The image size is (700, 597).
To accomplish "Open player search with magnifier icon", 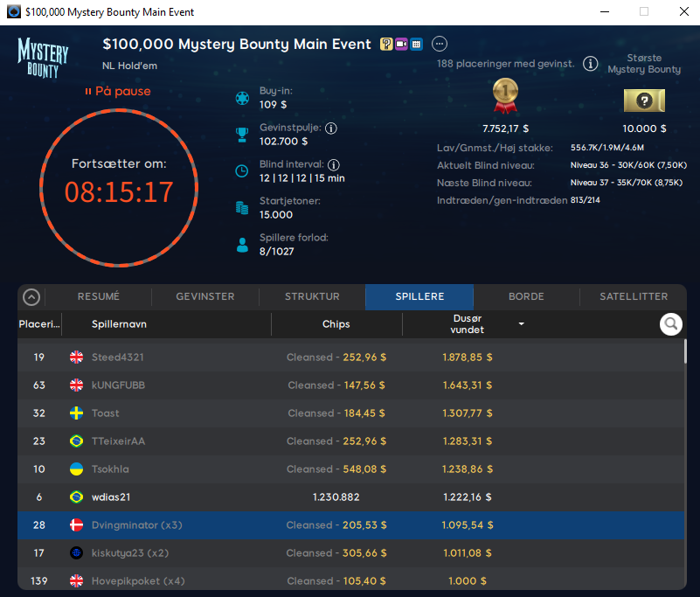I will tap(670, 324).
